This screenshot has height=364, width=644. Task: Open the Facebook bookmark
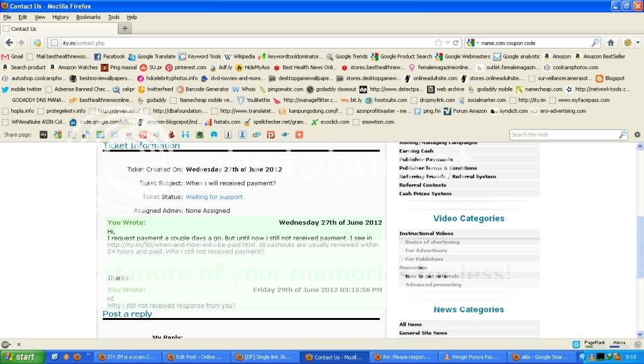[109, 57]
